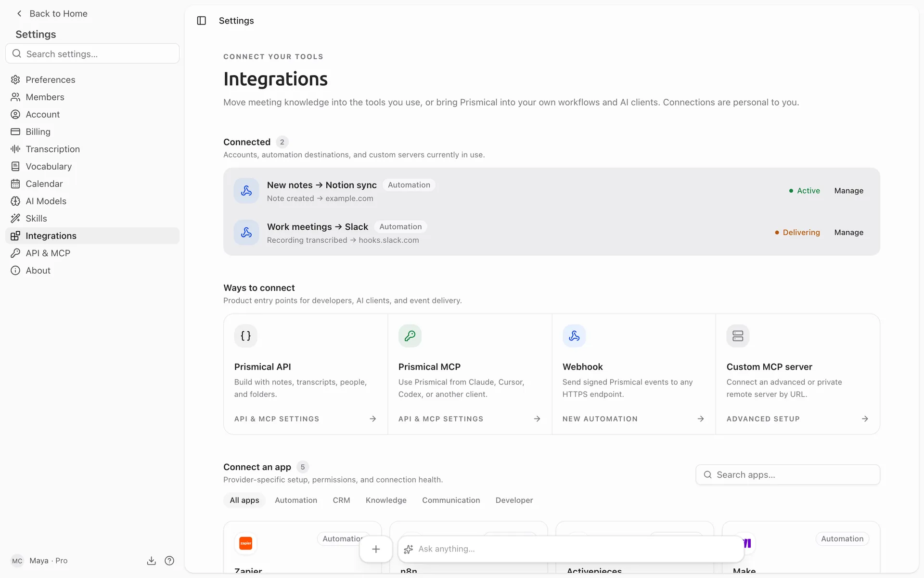Open API & MCP Settings under Prismical API
Screen dimensions: 924x578
[x=306, y=419]
